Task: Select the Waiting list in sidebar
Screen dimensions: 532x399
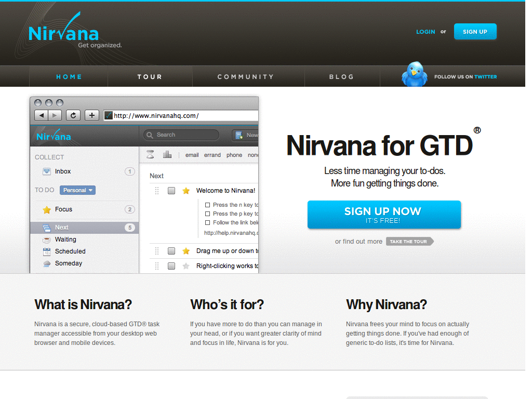Action: click(x=85, y=240)
